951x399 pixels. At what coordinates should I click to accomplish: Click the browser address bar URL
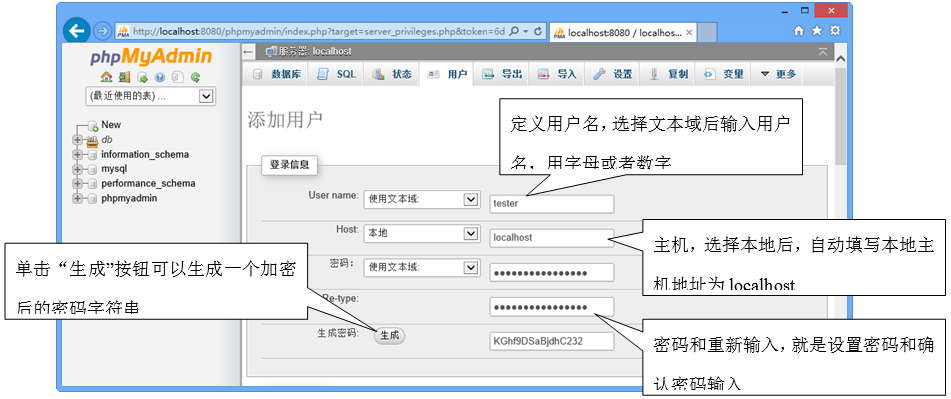pos(318,32)
